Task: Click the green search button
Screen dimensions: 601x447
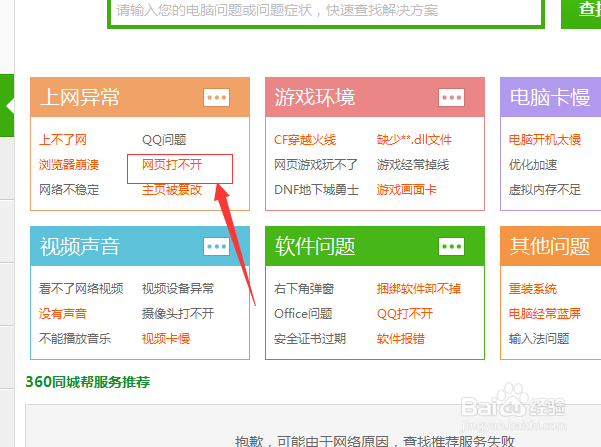Action: pyautogui.click(x=581, y=12)
